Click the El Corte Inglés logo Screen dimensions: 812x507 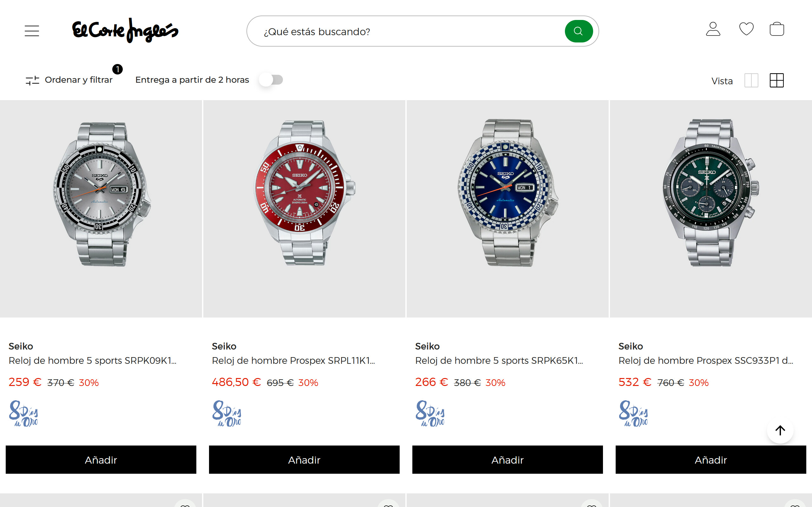[125, 30]
